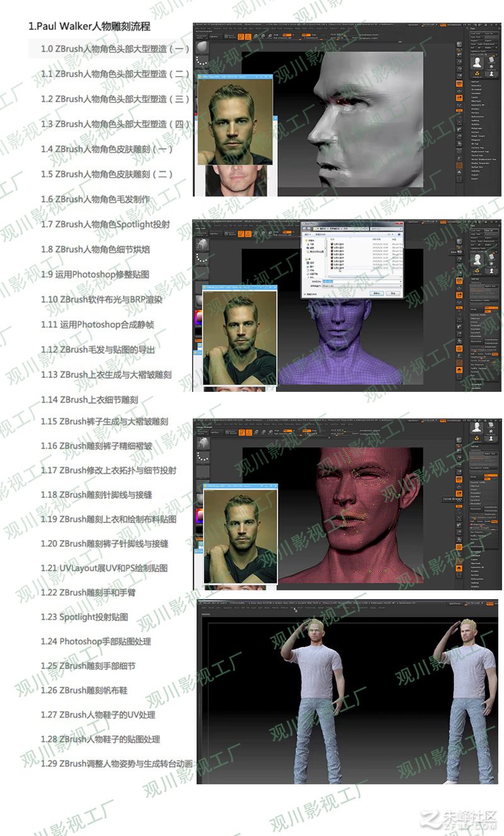Click the heading 1.Paul Walker人物雕刻流程

pos(89,27)
